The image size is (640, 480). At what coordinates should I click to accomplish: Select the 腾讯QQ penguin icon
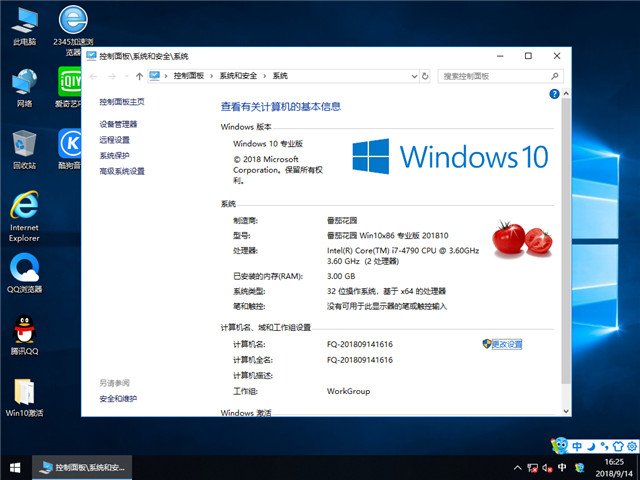coord(24,336)
